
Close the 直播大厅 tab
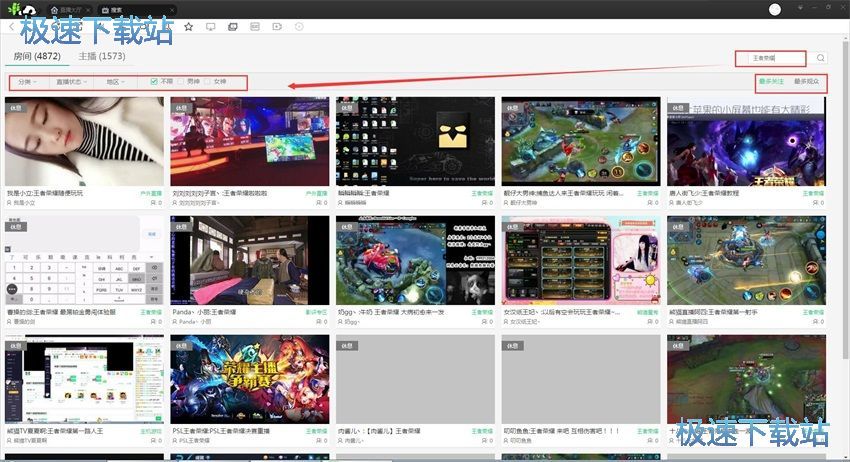click(x=88, y=10)
